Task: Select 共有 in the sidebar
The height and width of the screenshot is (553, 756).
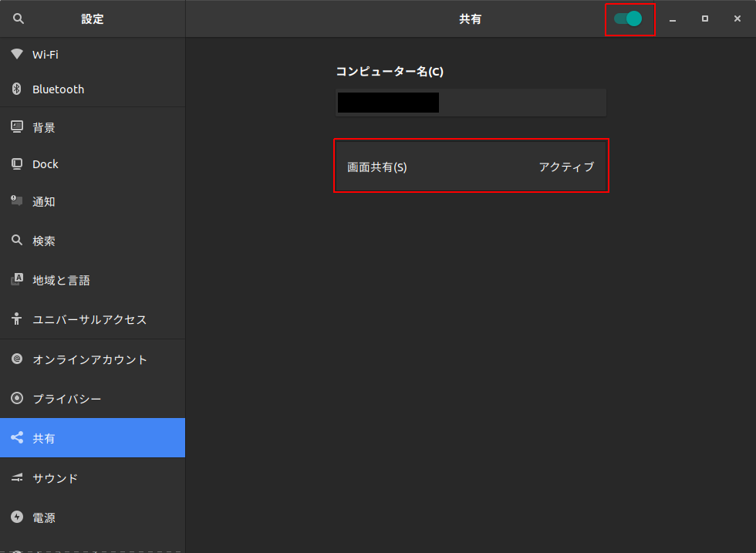Action: 93,438
